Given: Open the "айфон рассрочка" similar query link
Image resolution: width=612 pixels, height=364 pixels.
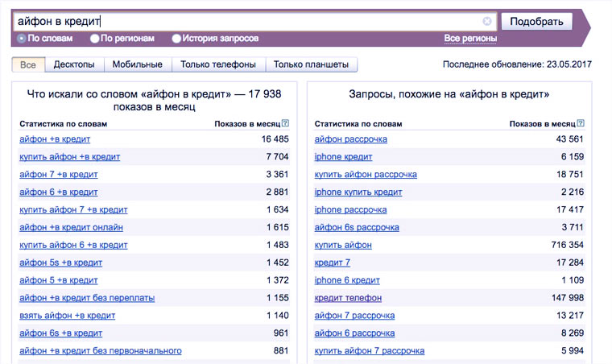Looking at the screenshot, I should click(x=350, y=139).
